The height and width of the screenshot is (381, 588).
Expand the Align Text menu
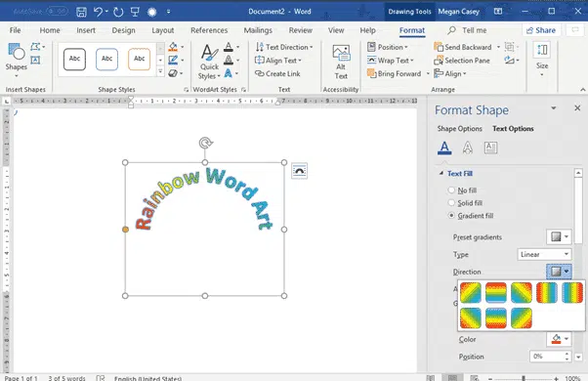[x=278, y=61]
